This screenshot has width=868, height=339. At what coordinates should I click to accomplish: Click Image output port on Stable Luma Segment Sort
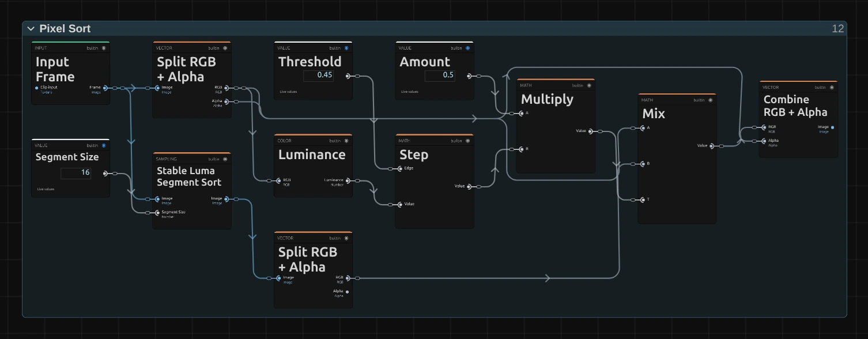click(x=227, y=199)
